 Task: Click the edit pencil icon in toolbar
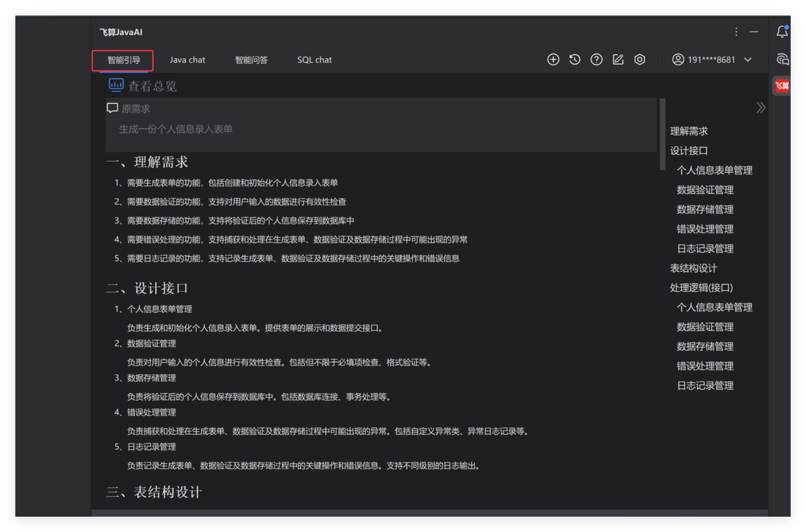[x=618, y=60]
